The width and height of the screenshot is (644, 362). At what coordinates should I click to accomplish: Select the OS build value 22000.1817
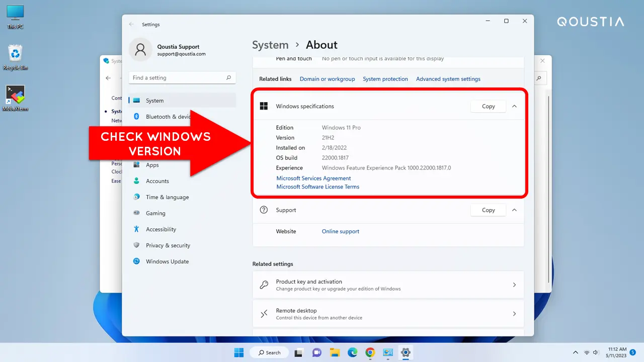point(336,158)
